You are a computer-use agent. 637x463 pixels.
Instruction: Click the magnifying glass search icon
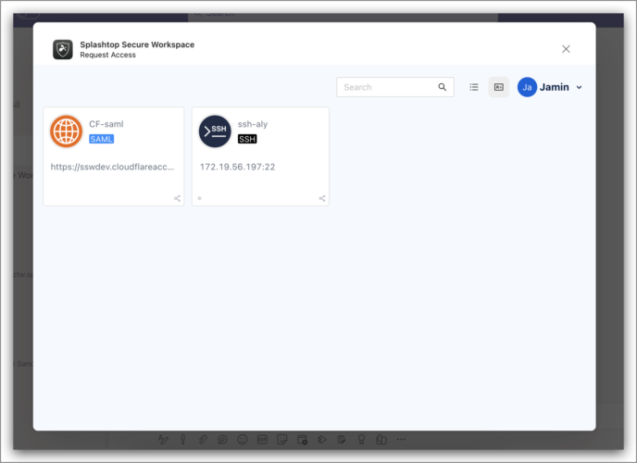tap(442, 87)
